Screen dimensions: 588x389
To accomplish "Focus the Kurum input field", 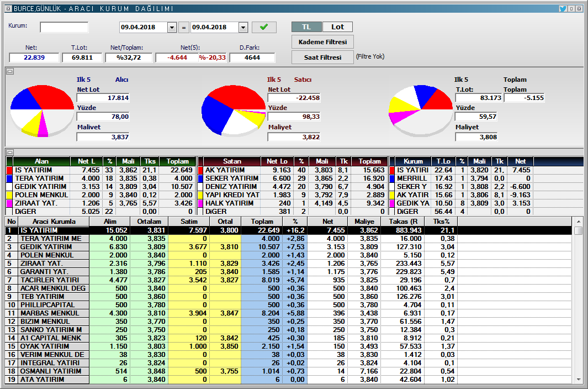I will 64,27.
